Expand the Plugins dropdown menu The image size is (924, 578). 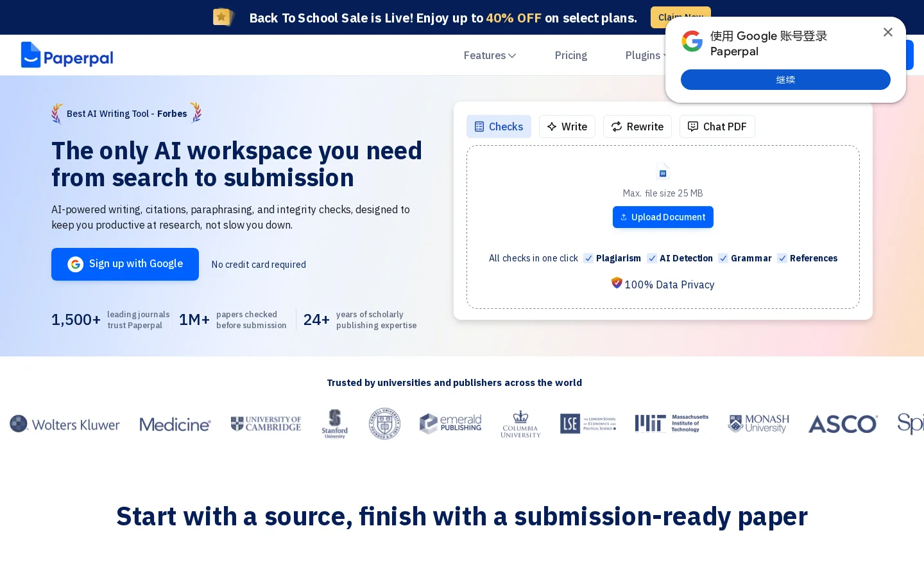(x=646, y=55)
